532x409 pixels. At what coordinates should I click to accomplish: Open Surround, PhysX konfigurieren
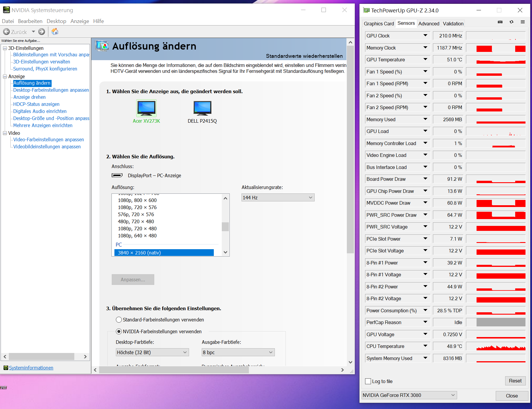point(45,69)
